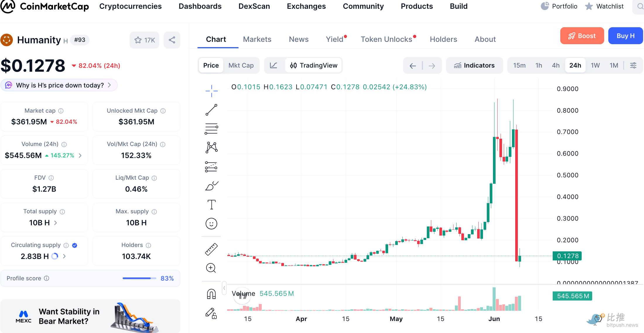Select the crosshair cursor tool
Image resolution: width=644 pixels, height=333 pixels.
coord(211,91)
